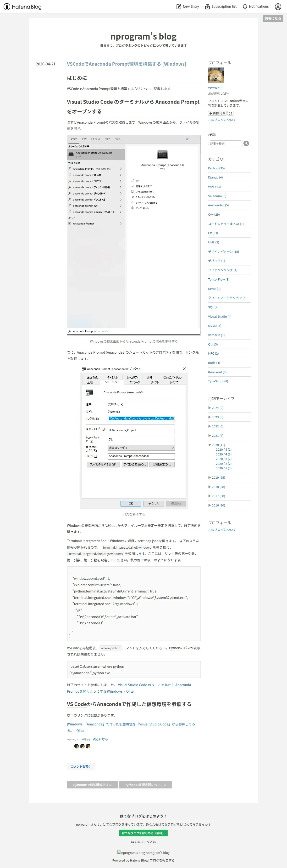Open the 2020 / 1 (3) archive
Image resolution: width=287 pixels, height=868 pixels.
224,468
